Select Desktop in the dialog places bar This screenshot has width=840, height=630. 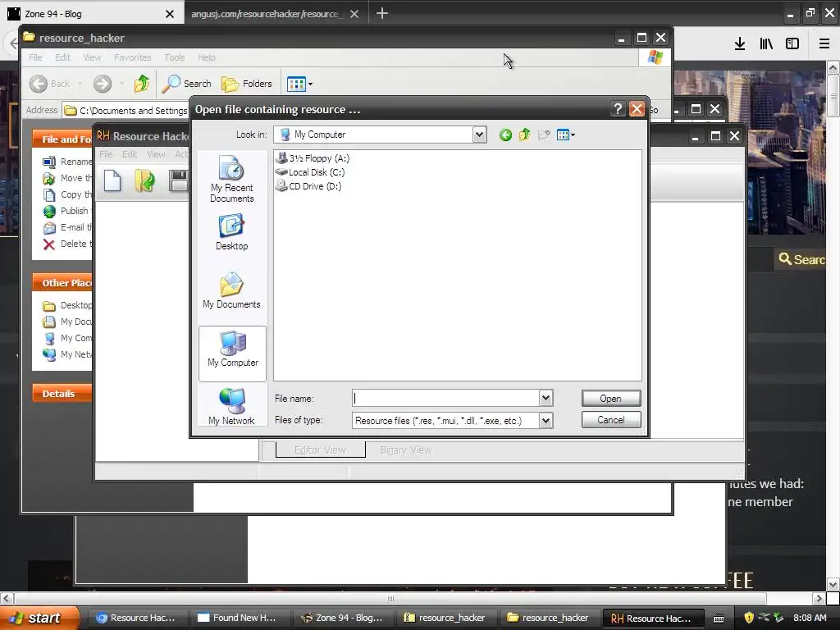[x=232, y=232]
